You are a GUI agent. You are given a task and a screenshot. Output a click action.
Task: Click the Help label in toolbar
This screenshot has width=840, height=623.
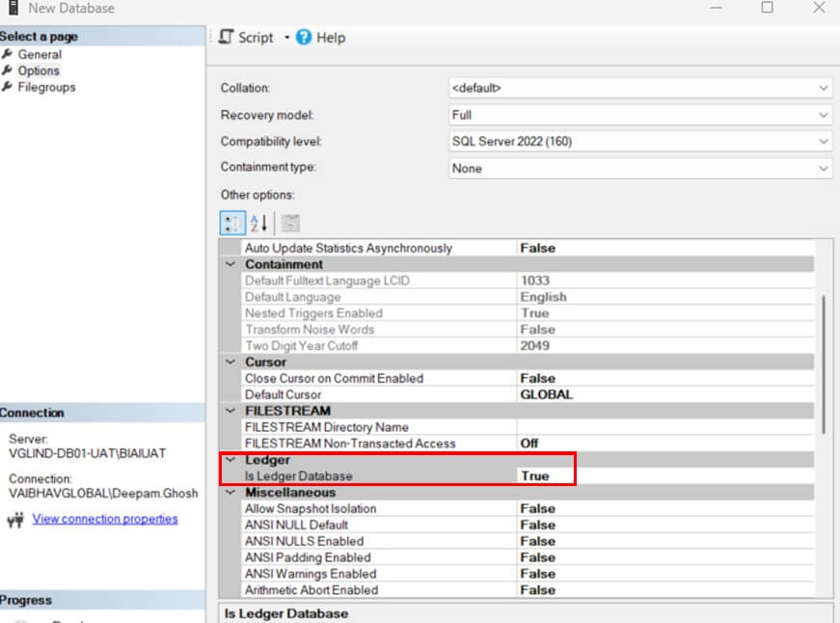[x=331, y=38]
